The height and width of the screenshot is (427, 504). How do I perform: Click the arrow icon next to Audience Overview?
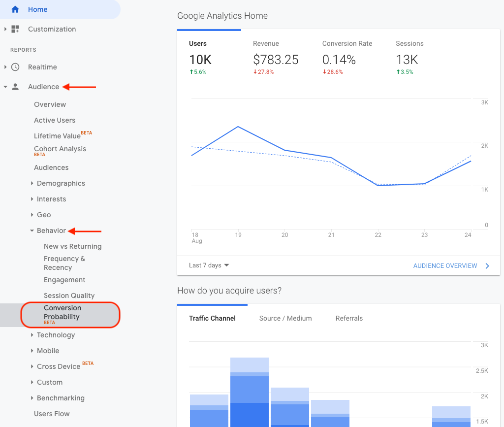click(487, 265)
